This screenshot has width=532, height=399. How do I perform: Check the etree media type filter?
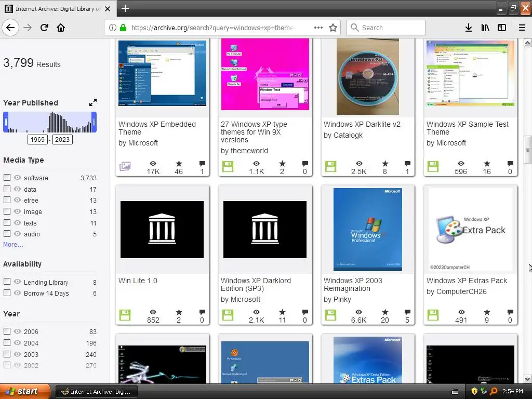click(7, 200)
